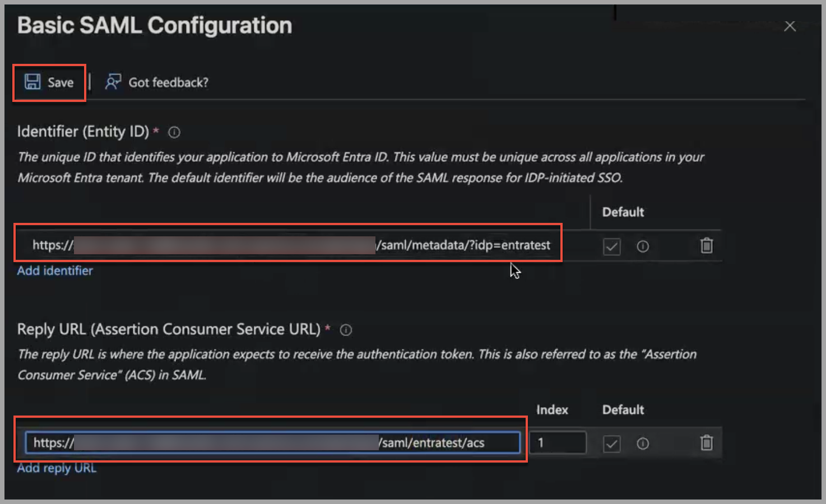Screen dimensions: 826x504
Task: Delete the Identifier entry with the trash icon
Action: (x=707, y=245)
